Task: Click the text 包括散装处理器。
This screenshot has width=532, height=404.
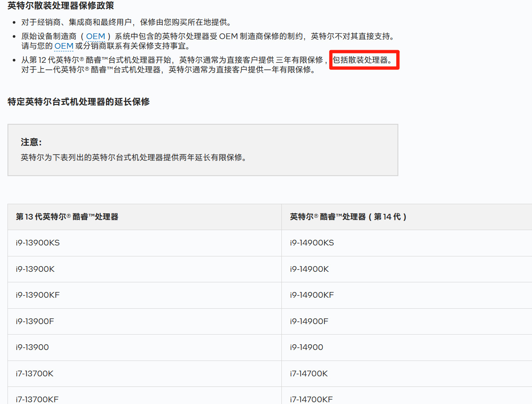Action: point(363,60)
